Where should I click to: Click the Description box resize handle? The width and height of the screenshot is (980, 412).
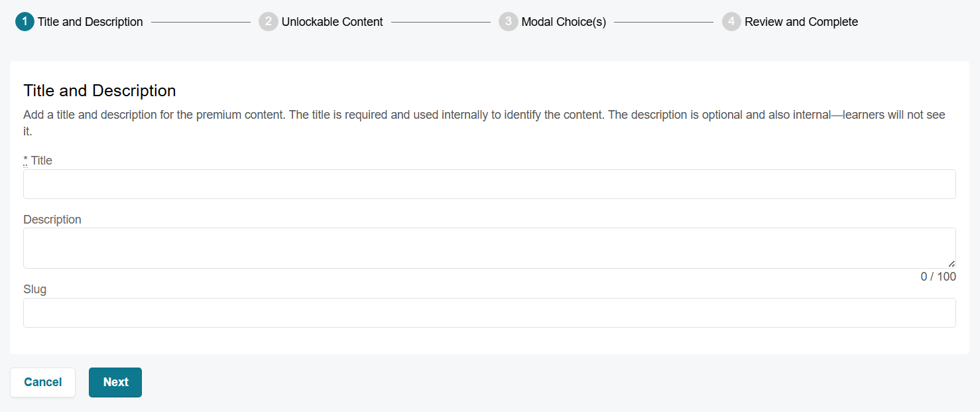click(951, 264)
